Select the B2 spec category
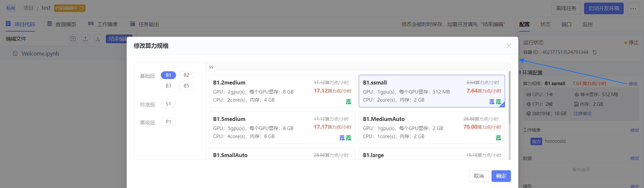The height and width of the screenshot is (188, 644). (186, 75)
